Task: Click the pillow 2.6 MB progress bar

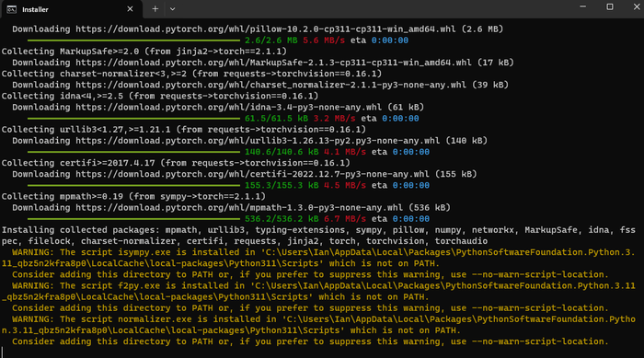Action: (134, 40)
